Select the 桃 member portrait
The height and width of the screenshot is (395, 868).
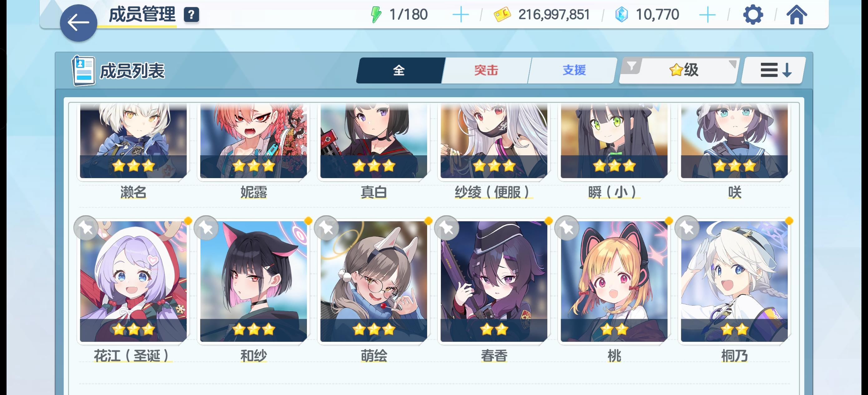pyautogui.click(x=614, y=281)
